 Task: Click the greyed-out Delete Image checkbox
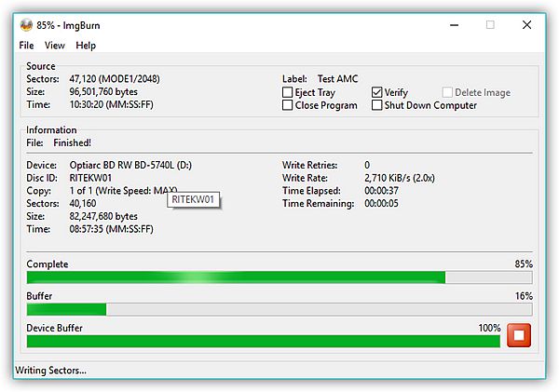[x=448, y=93]
